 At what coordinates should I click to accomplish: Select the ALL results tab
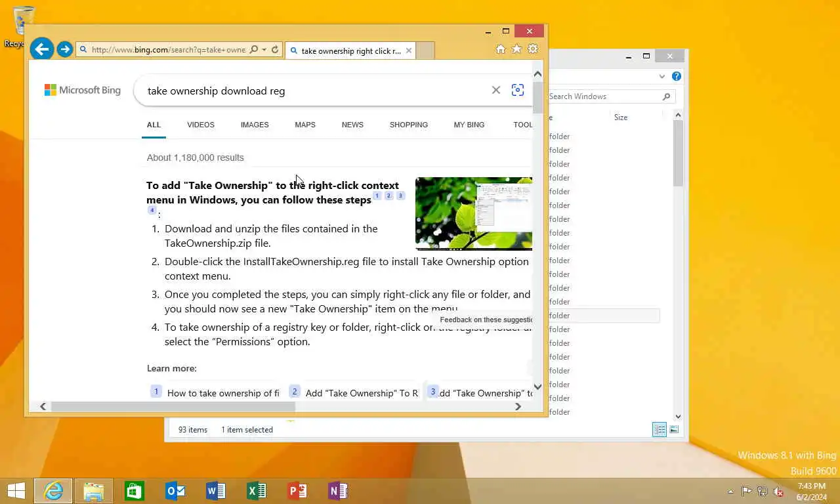click(154, 125)
